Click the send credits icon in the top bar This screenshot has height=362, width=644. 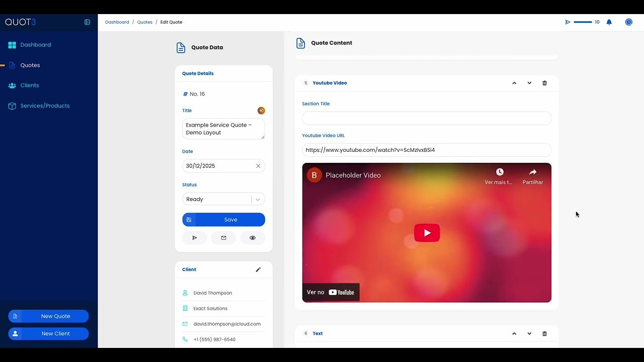(x=568, y=22)
